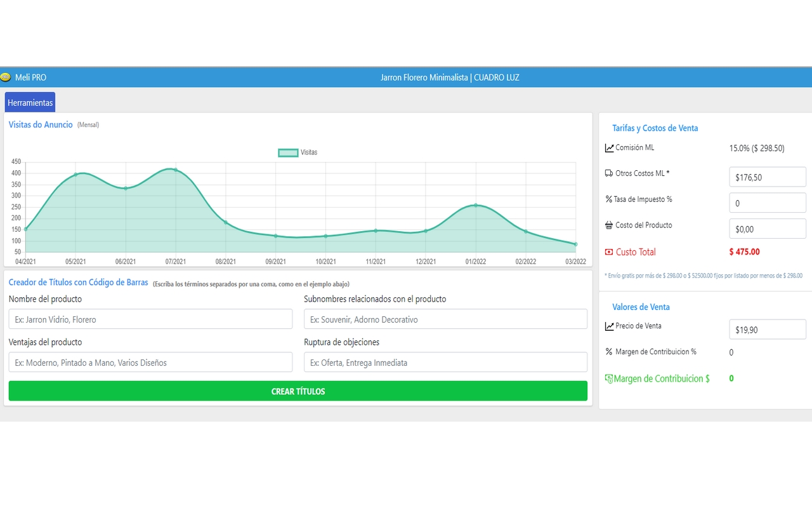812x508 pixels.
Task: Focus the Ventajas del producto input
Action: click(x=150, y=362)
